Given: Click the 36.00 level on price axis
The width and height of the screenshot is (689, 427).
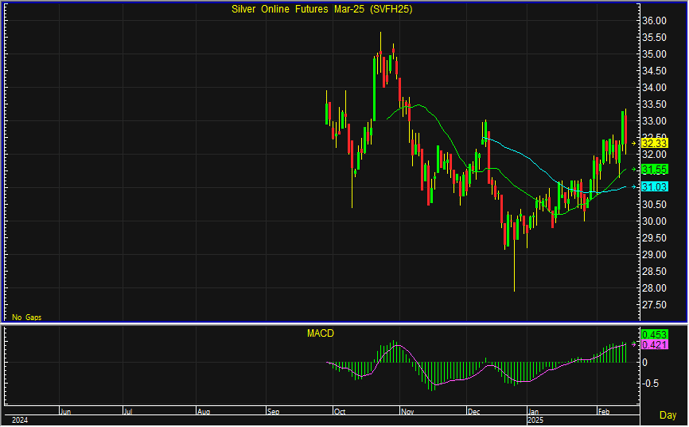Looking at the screenshot, I should 654,21.
